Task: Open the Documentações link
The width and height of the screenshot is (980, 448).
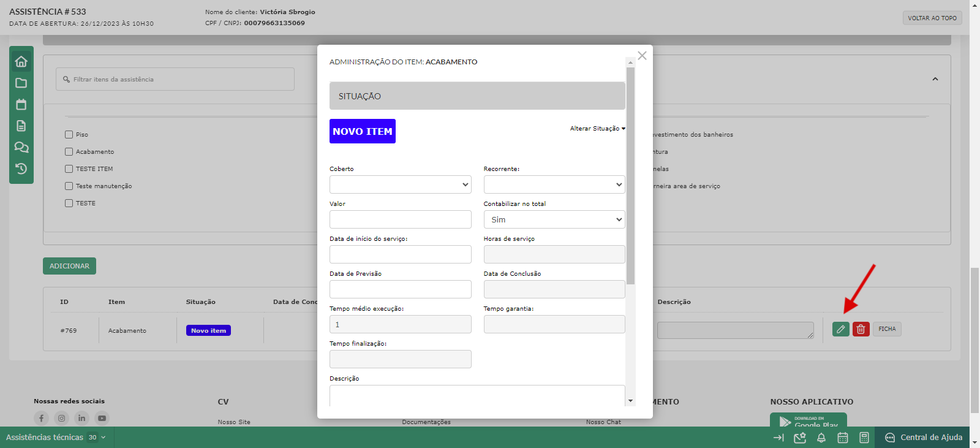Action: 426,422
